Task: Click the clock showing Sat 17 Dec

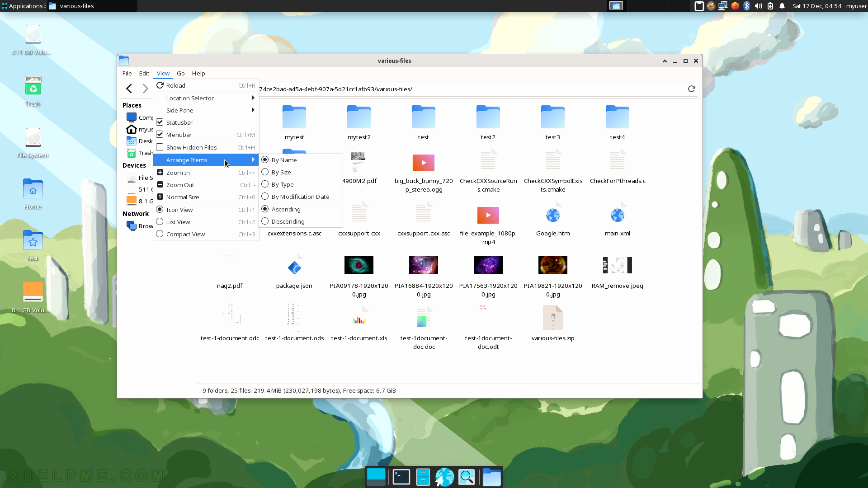Action: (816, 6)
